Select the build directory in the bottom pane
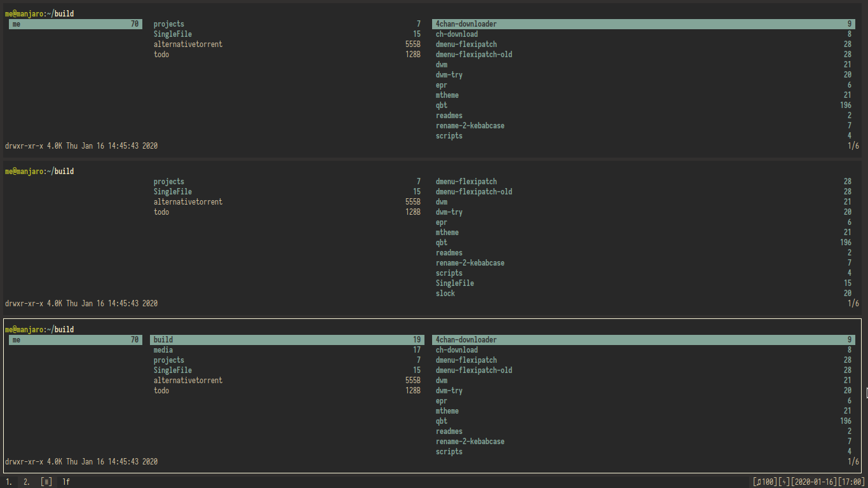The width and height of the screenshot is (868, 488). [x=163, y=339]
